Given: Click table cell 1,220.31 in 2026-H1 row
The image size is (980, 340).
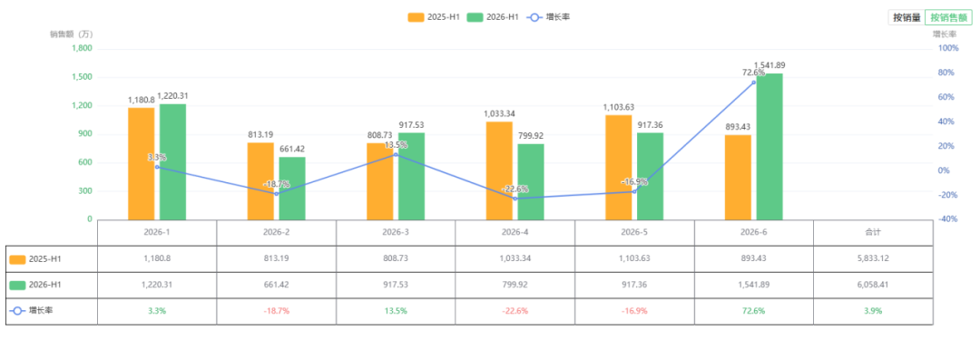Looking at the screenshot, I should (x=157, y=285).
